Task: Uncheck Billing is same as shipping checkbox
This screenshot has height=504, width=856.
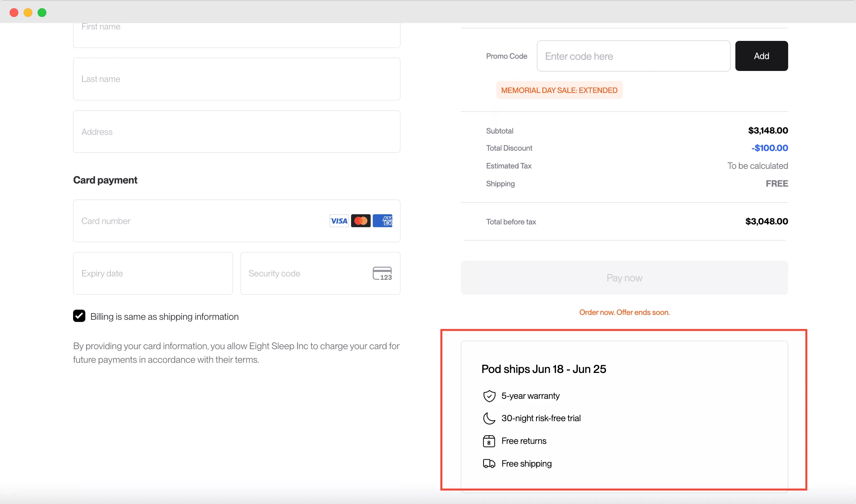Action: tap(79, 316)
